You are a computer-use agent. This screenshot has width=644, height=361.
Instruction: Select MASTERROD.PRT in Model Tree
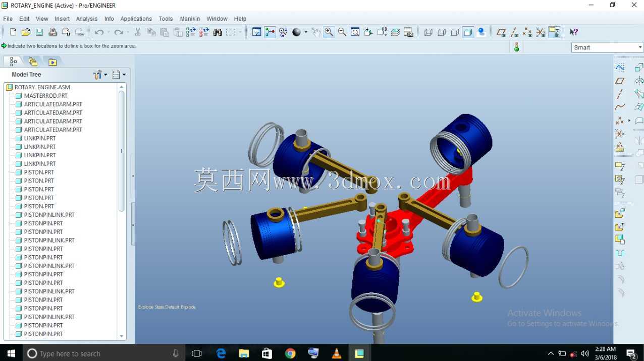point(45,96)
